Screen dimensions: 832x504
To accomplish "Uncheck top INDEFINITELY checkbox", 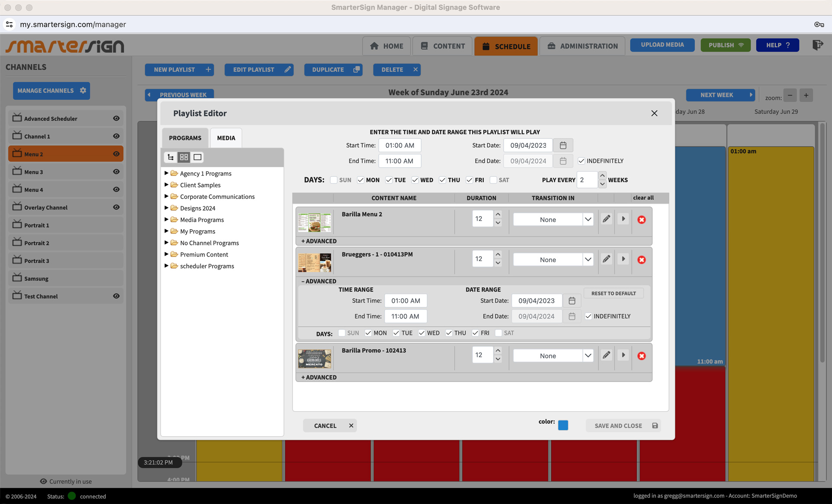I will pos(582,161).
